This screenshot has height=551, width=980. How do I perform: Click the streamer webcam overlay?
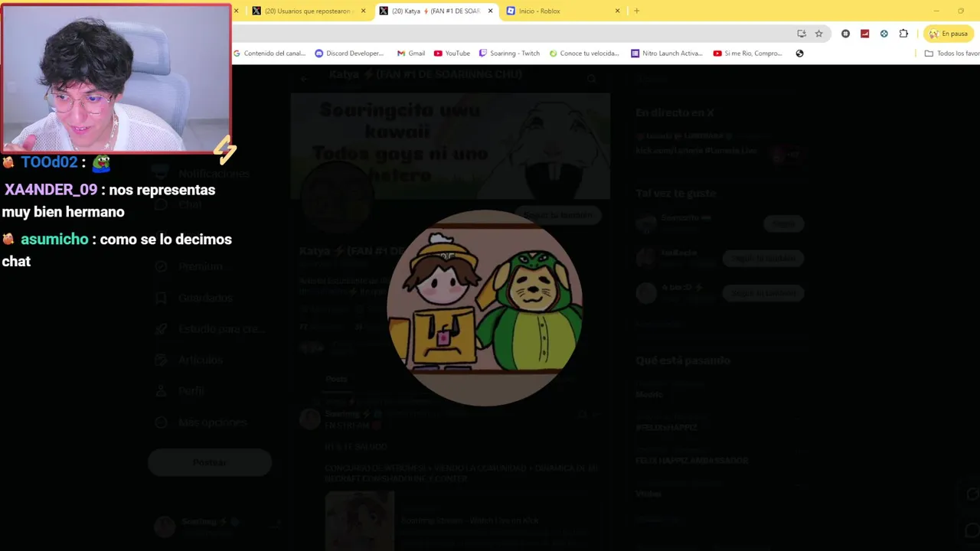[116, 78]
